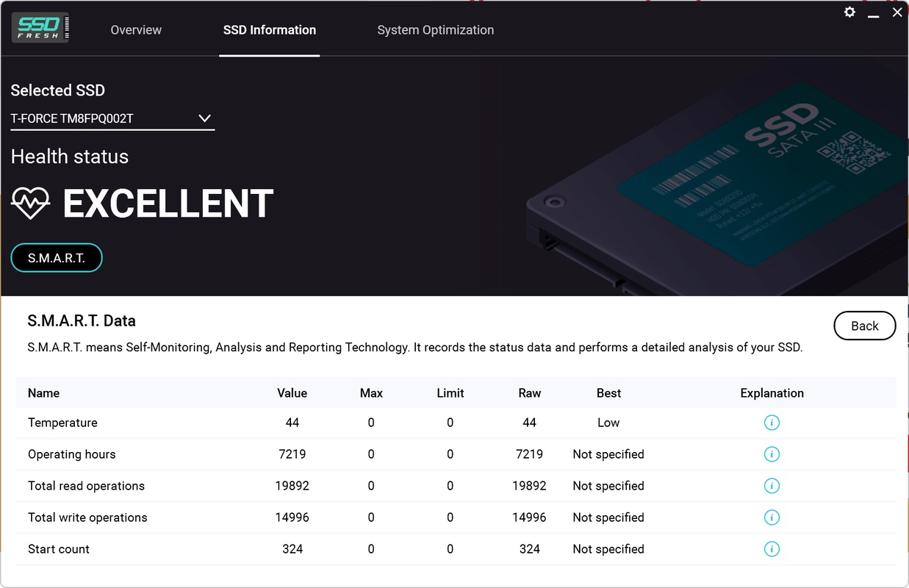Click the Value column header
The width and height of the screenshot is (909, 588).
point(292,393)
